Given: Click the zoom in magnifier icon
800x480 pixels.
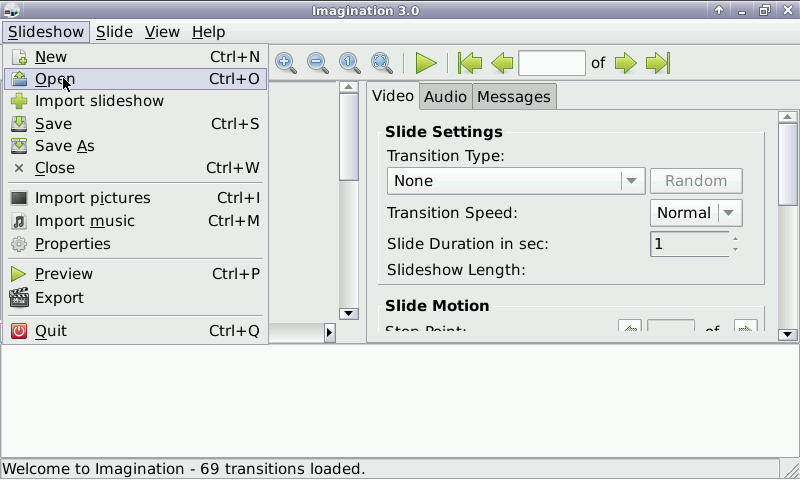Looking at the screenshot, I should [x=286, y=63].
